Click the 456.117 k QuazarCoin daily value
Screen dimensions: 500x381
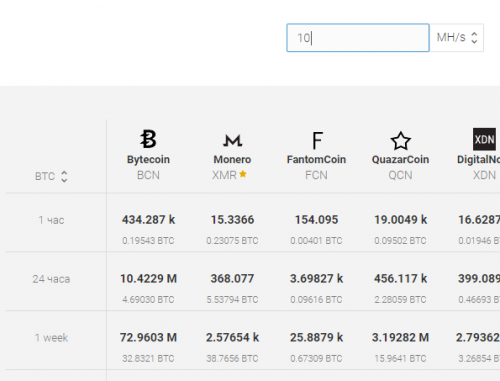400,279
